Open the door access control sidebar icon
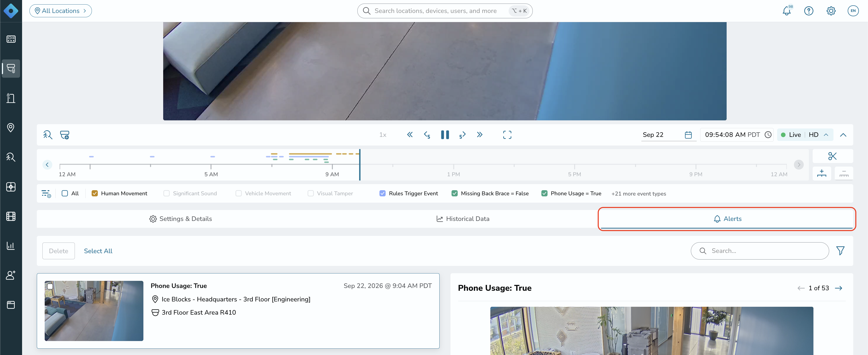Viewport: 868px width, 355px height. [11, 98]
